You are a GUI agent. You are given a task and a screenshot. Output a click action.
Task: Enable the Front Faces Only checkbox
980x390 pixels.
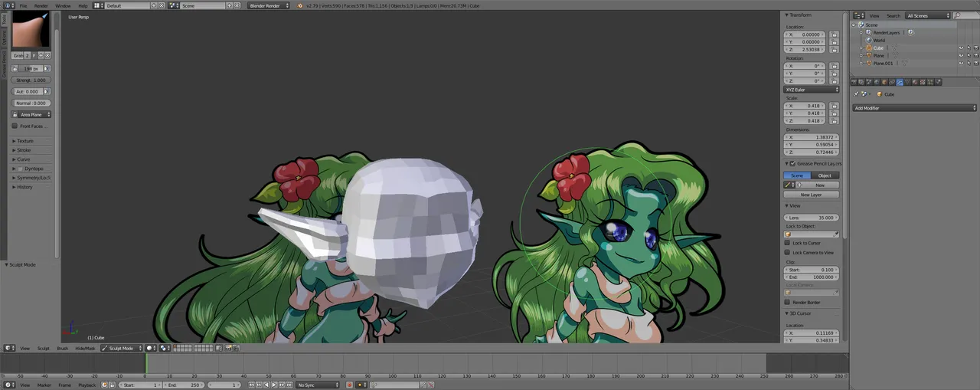15,126
